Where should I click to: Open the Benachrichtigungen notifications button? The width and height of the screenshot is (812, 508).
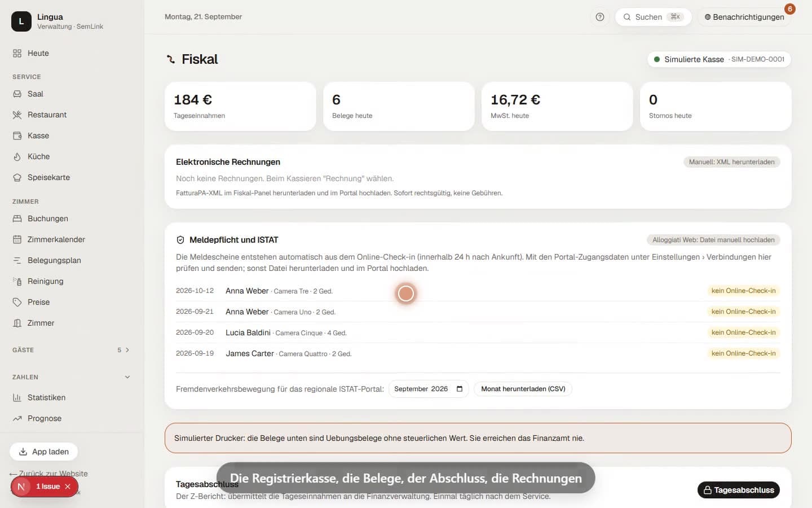[744, 17]
